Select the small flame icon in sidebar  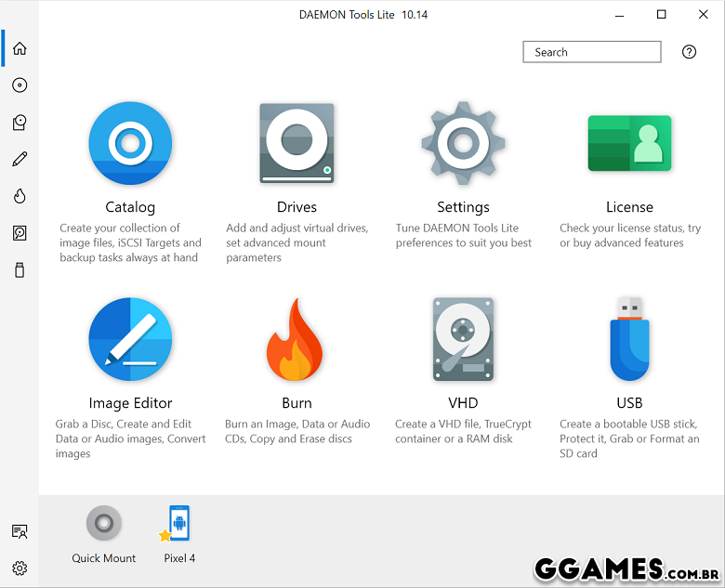pos(20,196)
